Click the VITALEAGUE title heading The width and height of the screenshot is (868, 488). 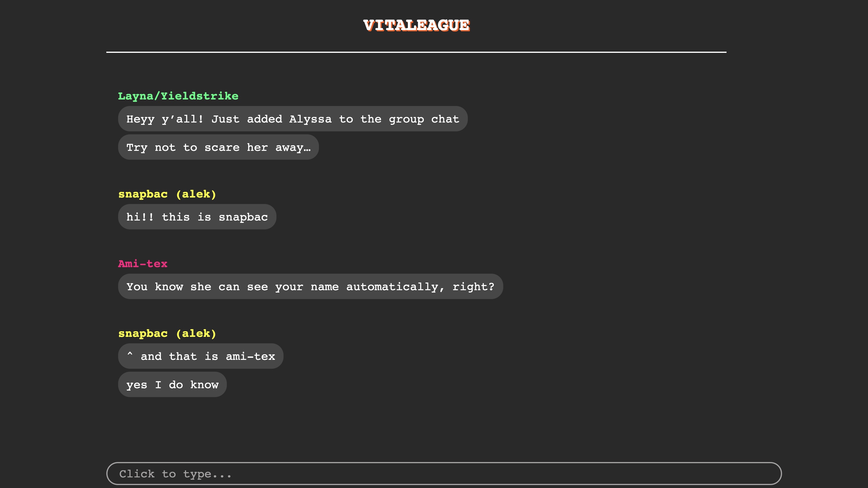tap(416, 25)
